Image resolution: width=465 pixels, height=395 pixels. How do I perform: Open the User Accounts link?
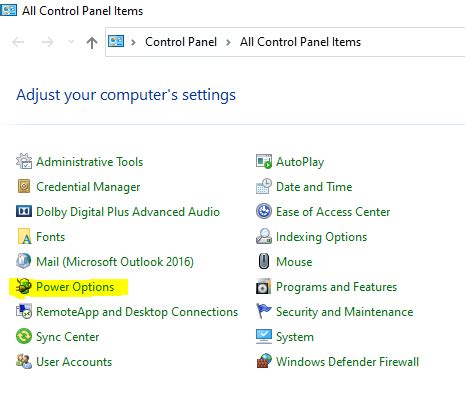click(74, 362)
